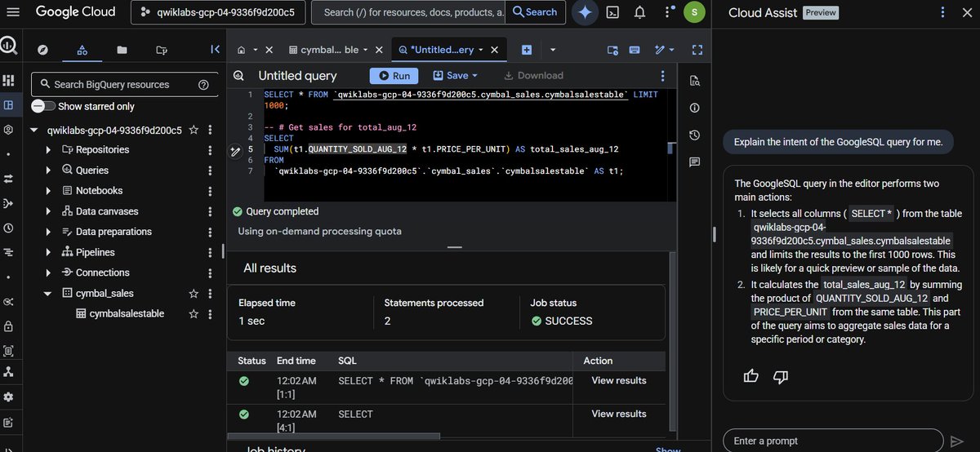
Task: Run the query
Action: 394,75
